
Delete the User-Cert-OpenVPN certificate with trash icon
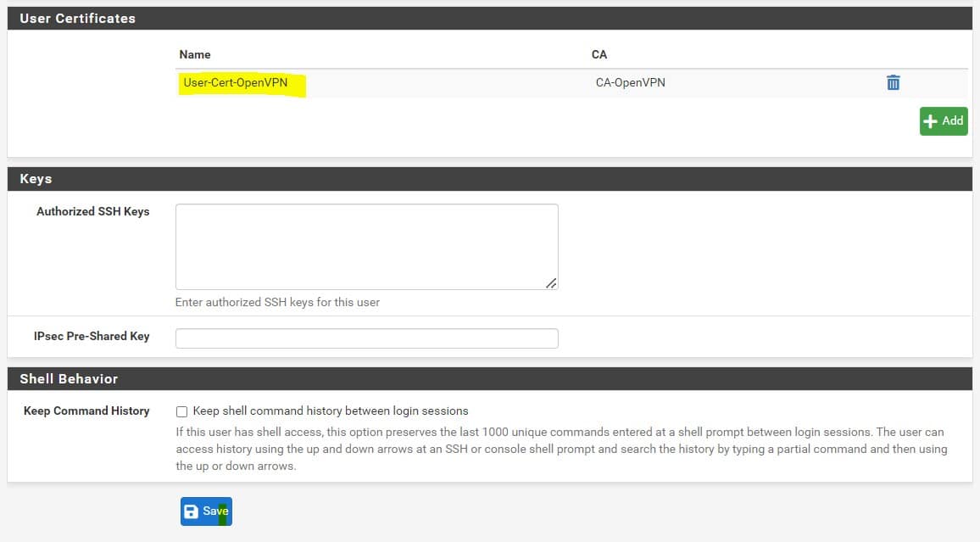click(x=894, y=82)
